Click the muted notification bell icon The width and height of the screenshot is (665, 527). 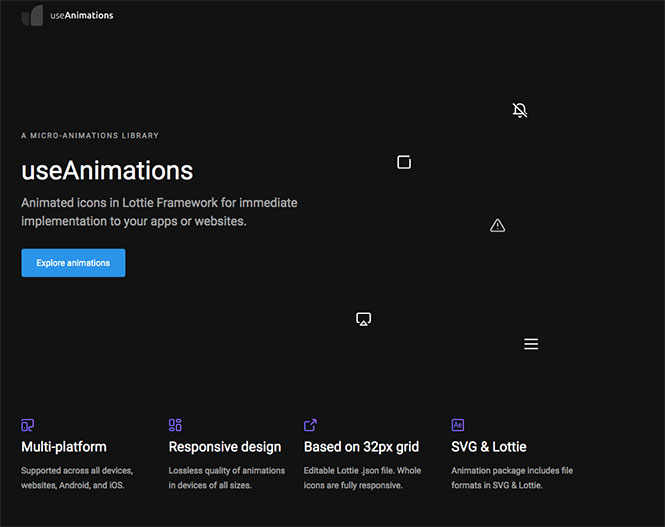point(520,110)
